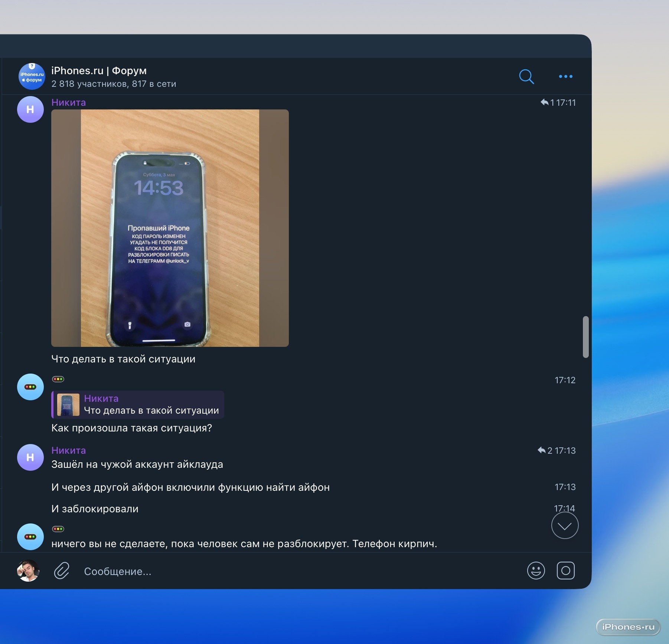Click your profile photo beside message field
Screen dimensions: 669x644
coord(28,571)
